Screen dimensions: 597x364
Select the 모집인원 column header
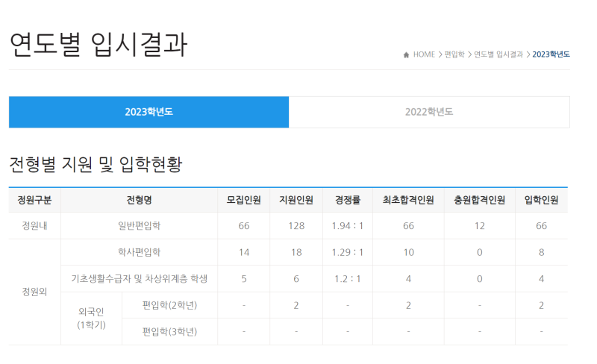click(x=243, y=200)
